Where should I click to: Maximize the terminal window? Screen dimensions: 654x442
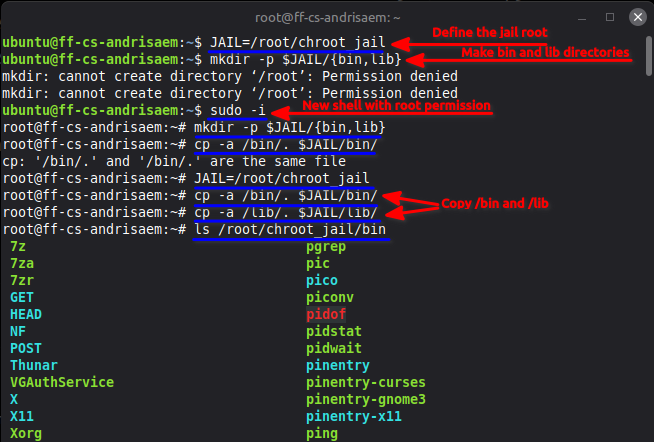coord(610,17)
